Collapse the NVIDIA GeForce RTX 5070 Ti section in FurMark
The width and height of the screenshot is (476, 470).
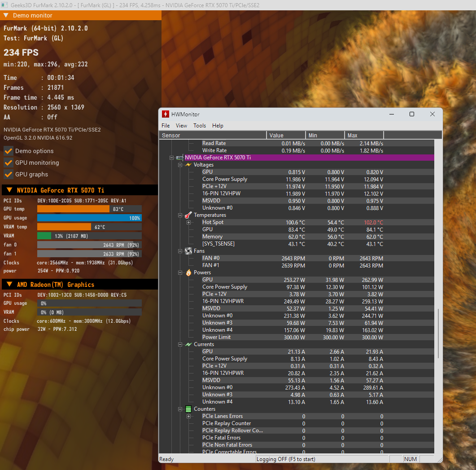click(x=9, y=190)
